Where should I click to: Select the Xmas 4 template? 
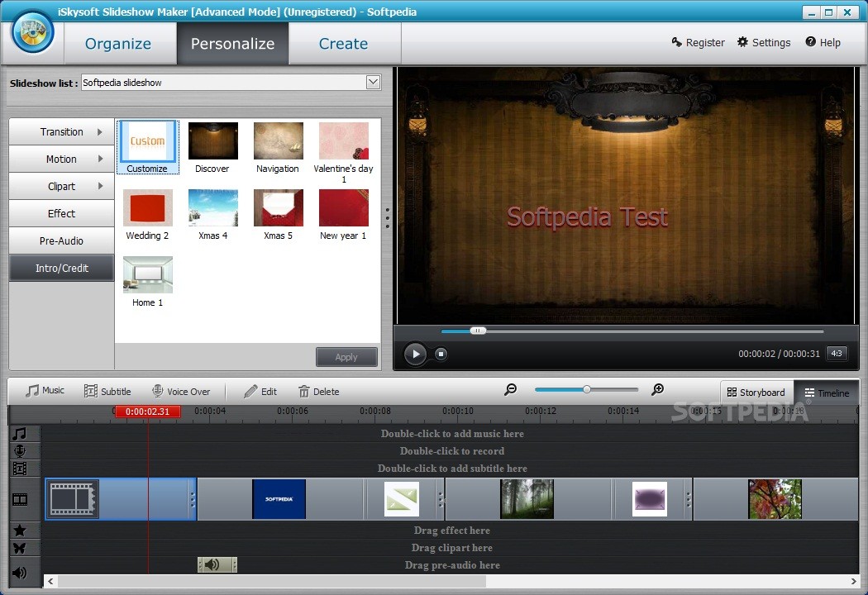click(x=212, y=215)
